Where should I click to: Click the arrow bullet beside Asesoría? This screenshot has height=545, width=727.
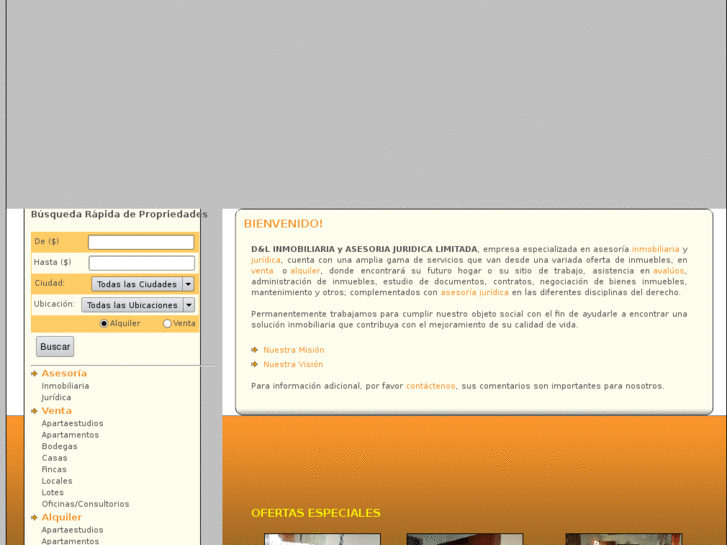pyautogui.click(x=34, y=374)
